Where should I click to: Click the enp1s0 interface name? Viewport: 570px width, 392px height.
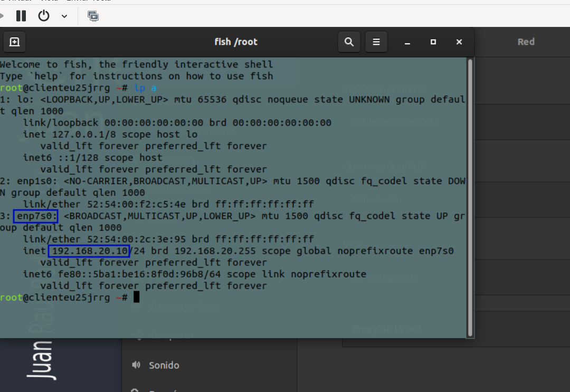(37, 181)
